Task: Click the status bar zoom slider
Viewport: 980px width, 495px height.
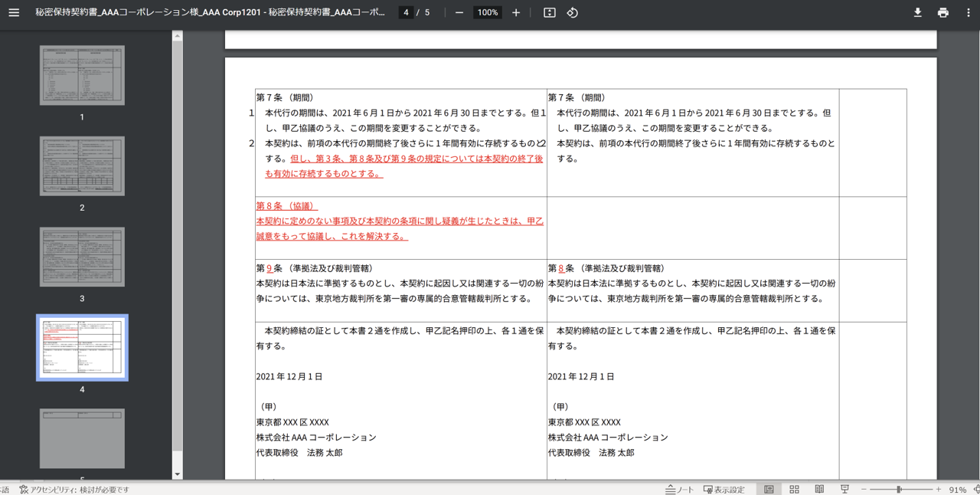Action: tap(900, 489)
